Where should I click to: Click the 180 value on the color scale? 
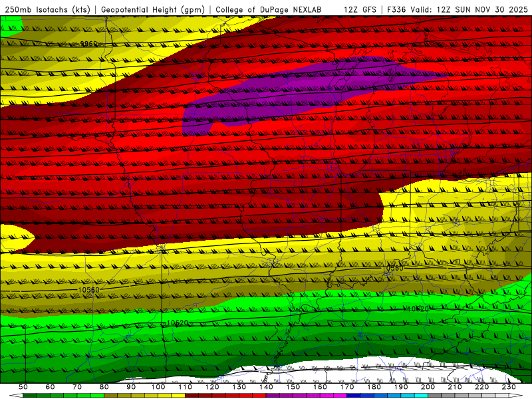pyautogui.click(x=374, y=387)
